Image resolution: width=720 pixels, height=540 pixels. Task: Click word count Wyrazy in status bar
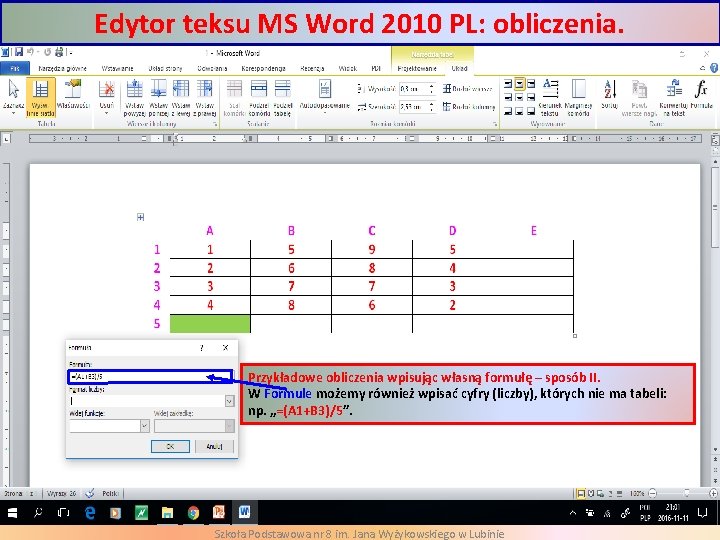tap(61, 494)
